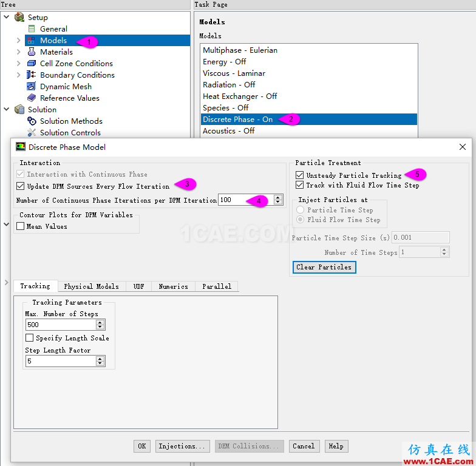Select General in the Setup tree
The image size is (476, 466).
pyautogui.click(x=53, y=29)
